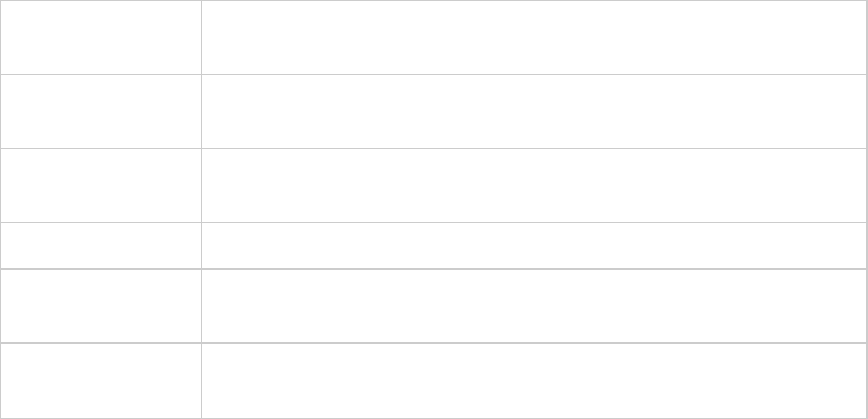The image size is (868, 419).
Task: Select the second row's left cell
Action: point(101,112)
